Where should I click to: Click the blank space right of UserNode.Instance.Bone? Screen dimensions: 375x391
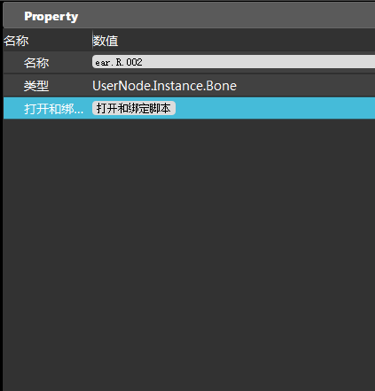[x=305, y=86]
